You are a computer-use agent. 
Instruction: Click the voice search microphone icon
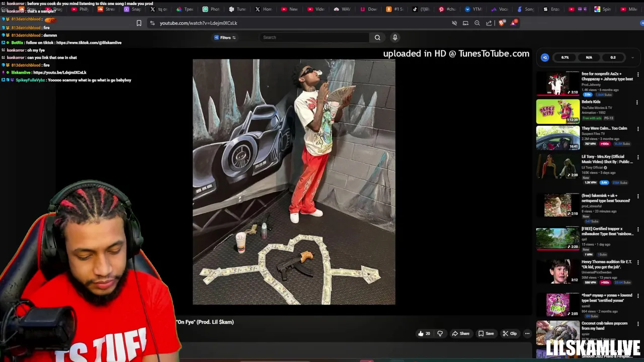(395, 37)
